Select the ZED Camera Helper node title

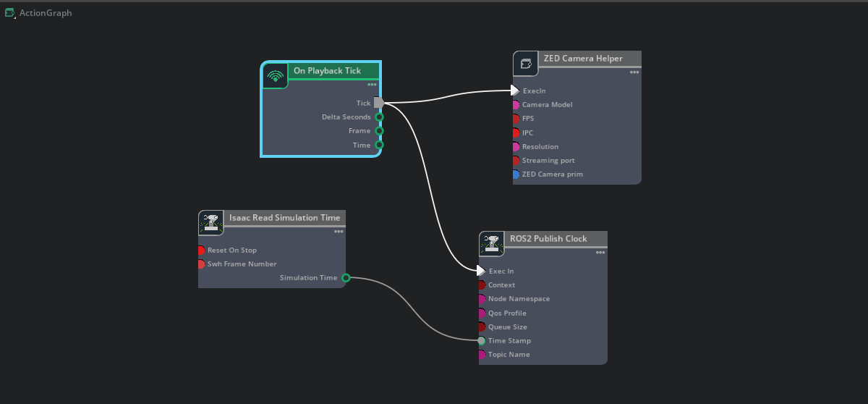[583, 59]
